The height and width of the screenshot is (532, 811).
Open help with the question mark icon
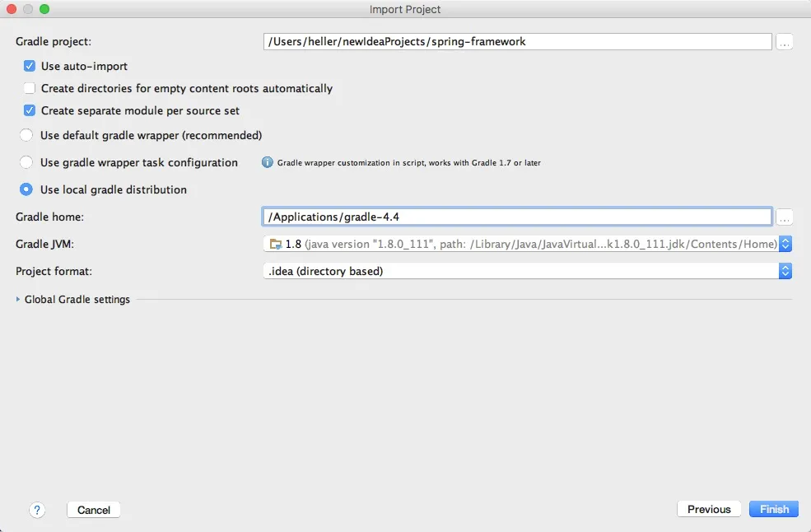(37, 510)
